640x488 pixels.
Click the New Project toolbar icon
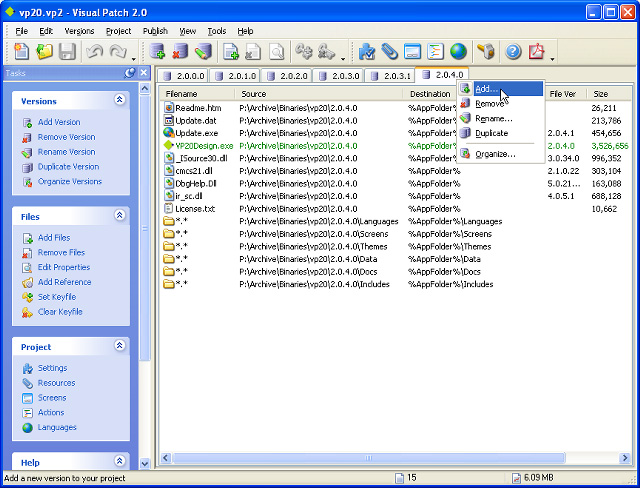[22, 52]
